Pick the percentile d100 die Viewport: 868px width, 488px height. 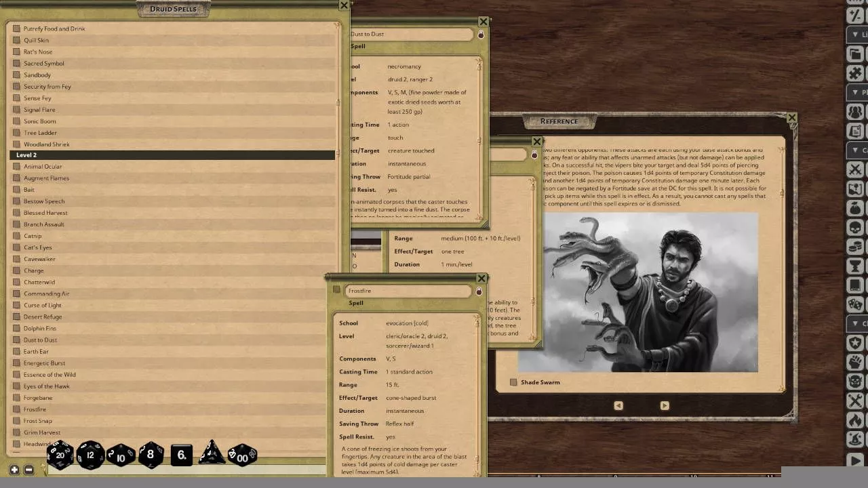pos(241,455)
